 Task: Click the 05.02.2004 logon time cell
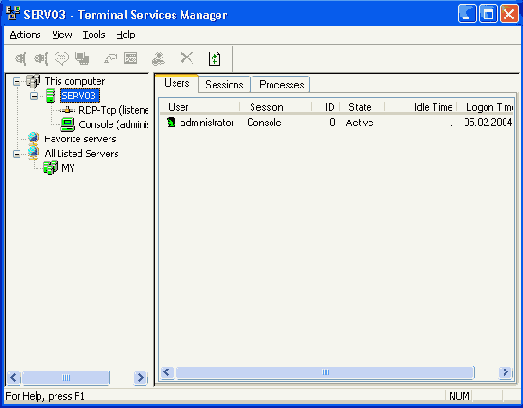tap(488, 122)
